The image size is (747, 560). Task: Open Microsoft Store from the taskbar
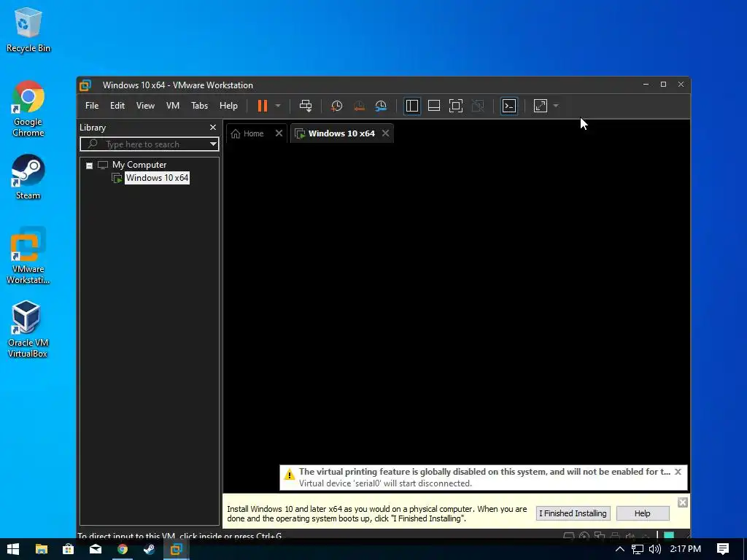pyautogui.click(x=68, y=549)
